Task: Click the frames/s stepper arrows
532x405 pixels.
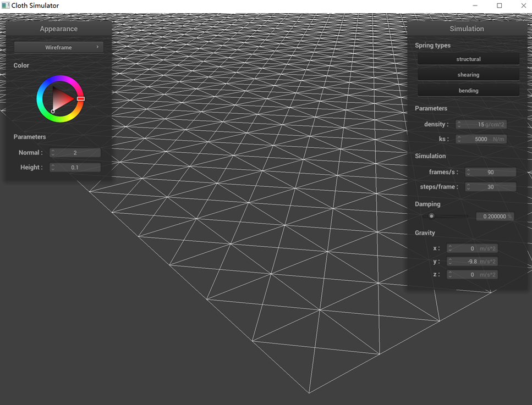Action: pyautogui.click(x=469, y=173)
